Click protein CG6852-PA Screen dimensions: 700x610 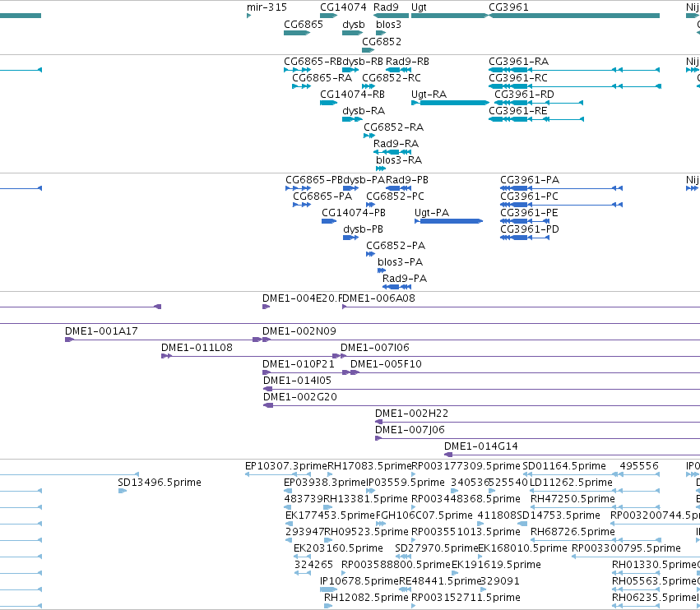pyautogui.click(x=370, y=254)
